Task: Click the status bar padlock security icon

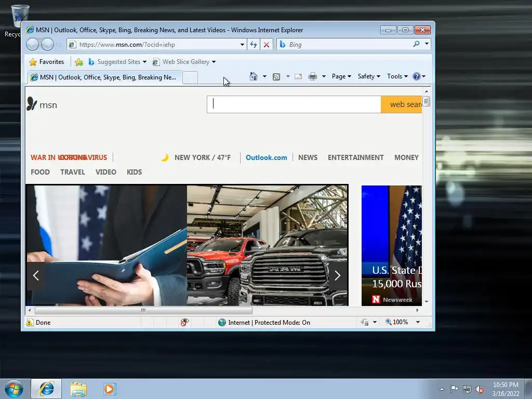Action: tap(365, 322)
